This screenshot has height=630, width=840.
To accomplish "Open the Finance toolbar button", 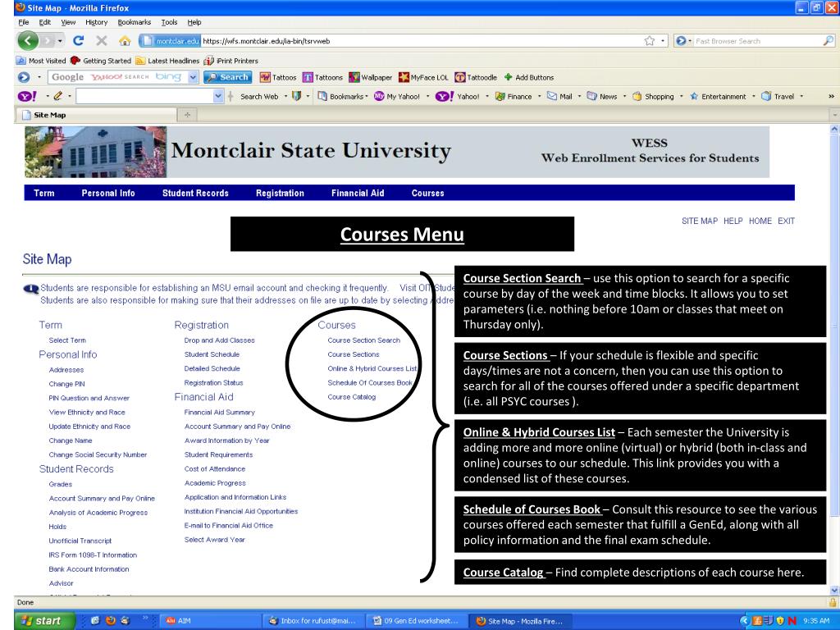I will pyautogui.click(x=514, y=97).
